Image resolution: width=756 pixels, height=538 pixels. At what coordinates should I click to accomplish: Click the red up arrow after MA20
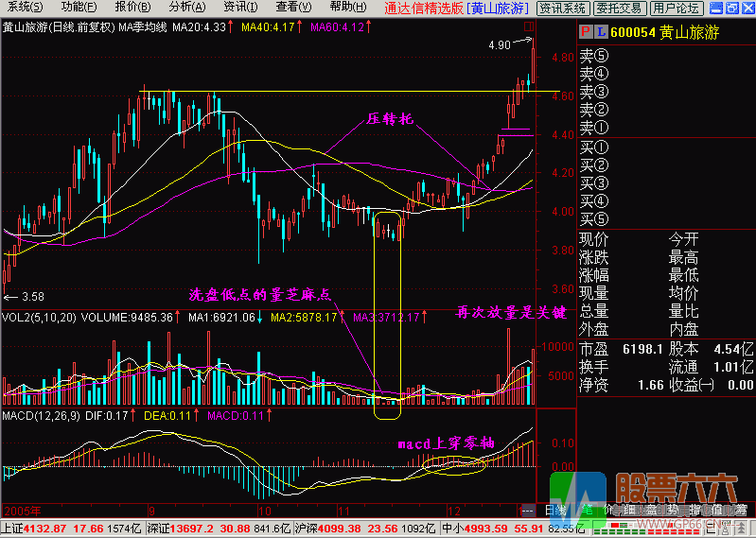232,26
